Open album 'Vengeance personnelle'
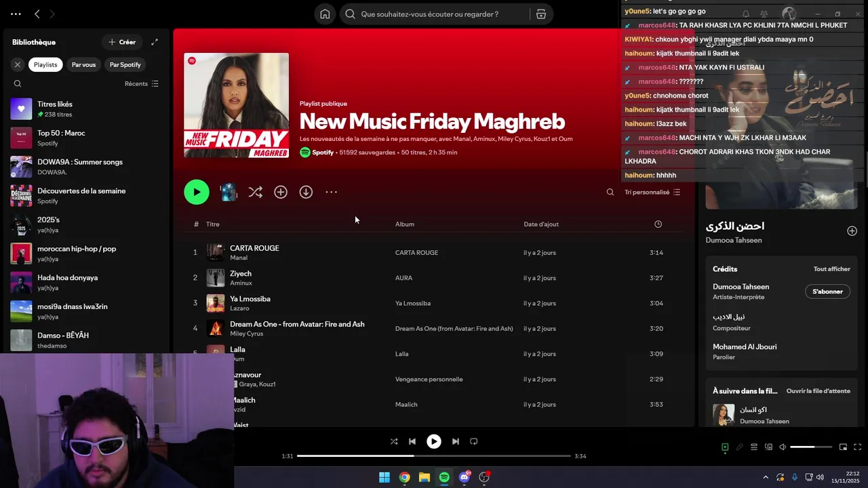The image size is (868, 488). (429, 380)
